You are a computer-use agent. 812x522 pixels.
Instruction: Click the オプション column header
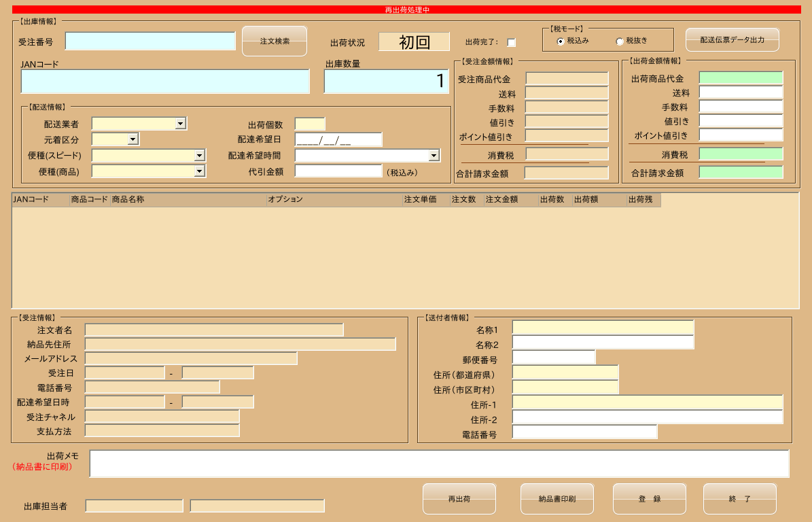point(334,199)
